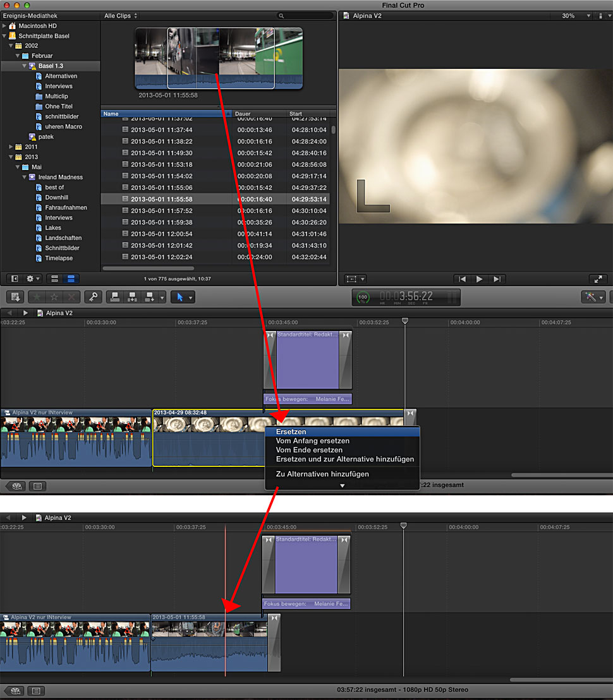Click the import media icon in toolbar
Image resolution: width=613 pixels, height=700 pixels.
tap(16, 297)
